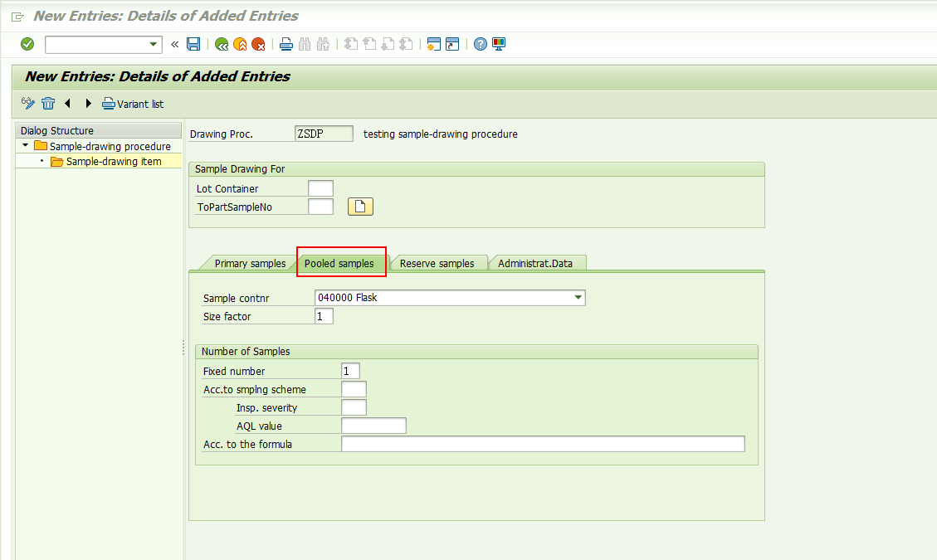
Task: Click the 'Sample Drawing For' group title
Action: pos(240,169)
